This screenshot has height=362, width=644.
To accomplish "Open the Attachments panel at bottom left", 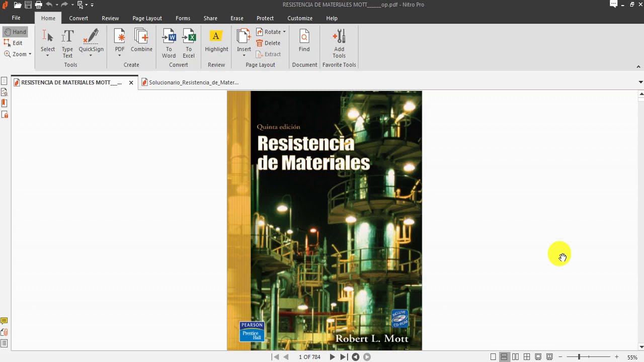I will tap(4, 332).
